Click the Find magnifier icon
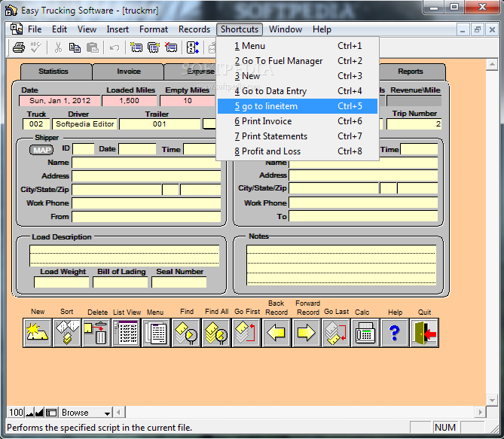The width and height of the screenshot is (504, 439). [x=186, y=333]
